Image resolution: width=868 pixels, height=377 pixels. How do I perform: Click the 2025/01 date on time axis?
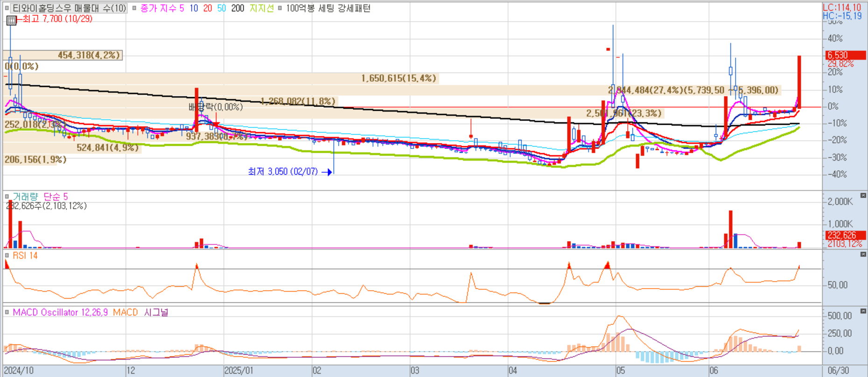[x=238, y=370]
